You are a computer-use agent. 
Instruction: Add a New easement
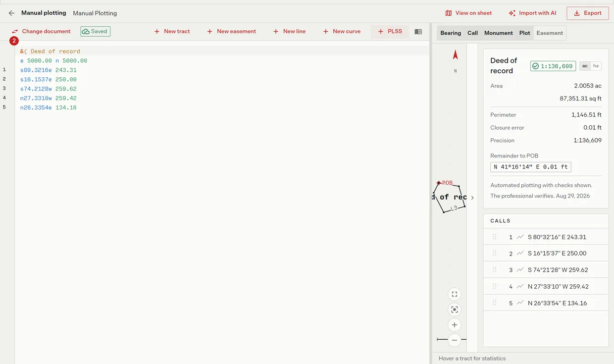tap(231, 31)
